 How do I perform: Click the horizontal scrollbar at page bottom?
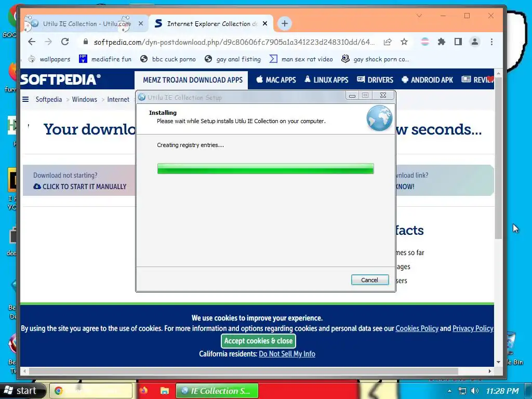pyautogui.click(x=243, y=371)
